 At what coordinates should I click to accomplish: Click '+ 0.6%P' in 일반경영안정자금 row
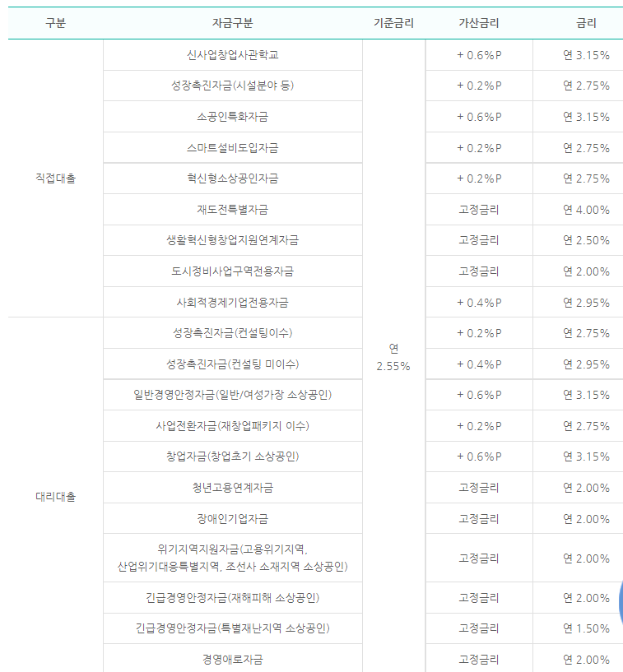(479, 395)
